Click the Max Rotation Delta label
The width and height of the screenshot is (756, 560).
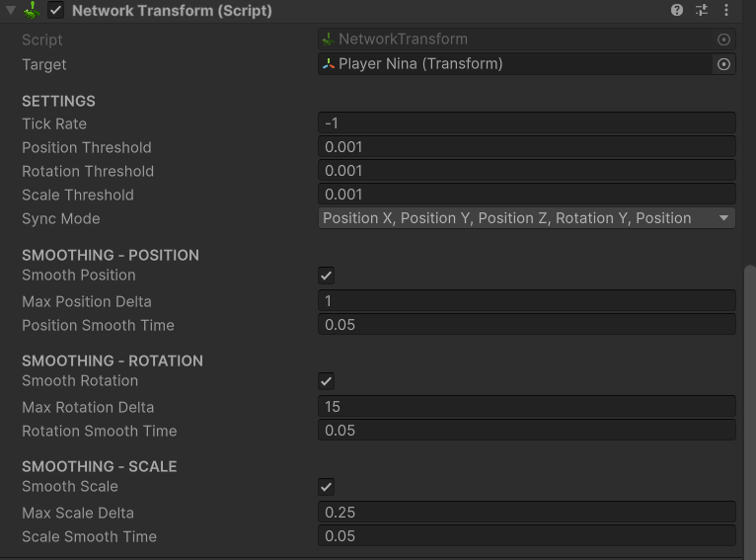tap(88, 408)
